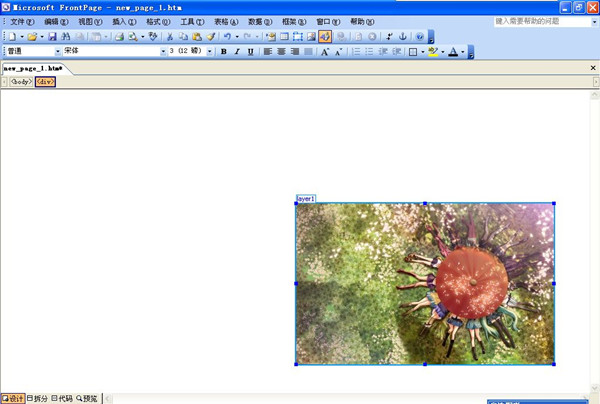Screen dimensions: 600x404
Task: Increase font size with large A
Action: (x=325, y=51)
